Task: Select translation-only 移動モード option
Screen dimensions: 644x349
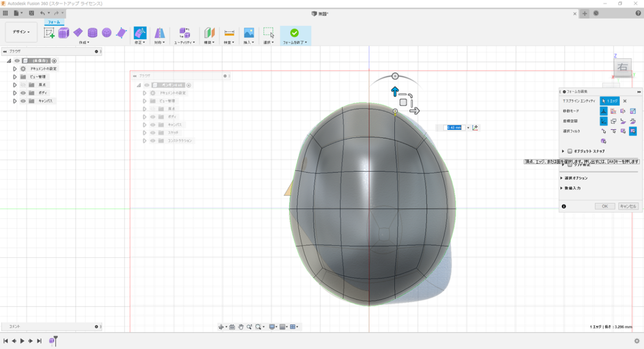Action: [613, 111]
